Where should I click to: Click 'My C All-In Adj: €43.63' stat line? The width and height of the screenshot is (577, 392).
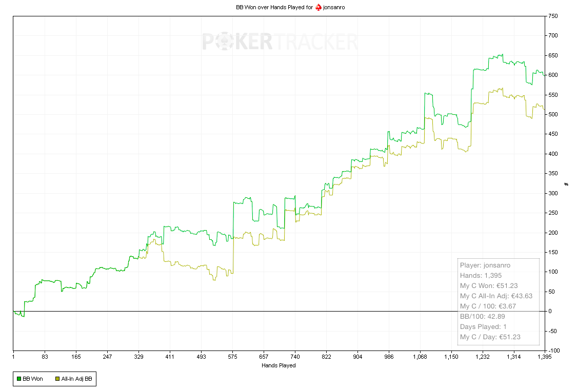click(496, 296)
